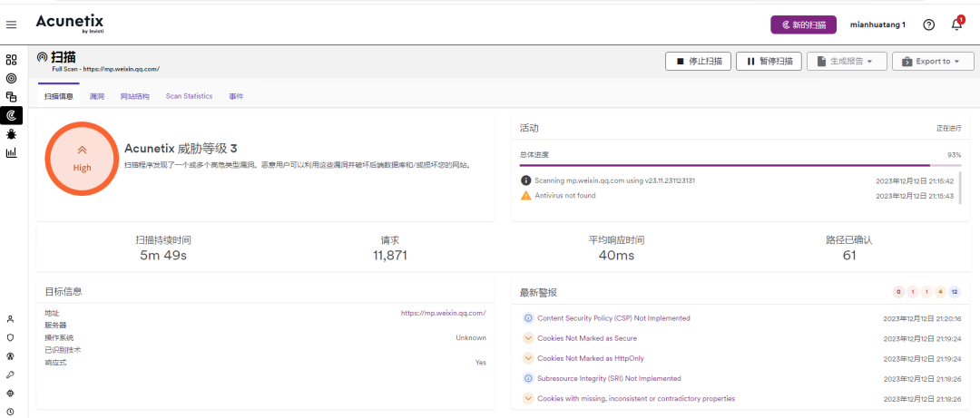Viewport: 980px width, 418px height.
Task: Open notifications with the bell icon
Action: pyautogui.click(x=956, y=25)
